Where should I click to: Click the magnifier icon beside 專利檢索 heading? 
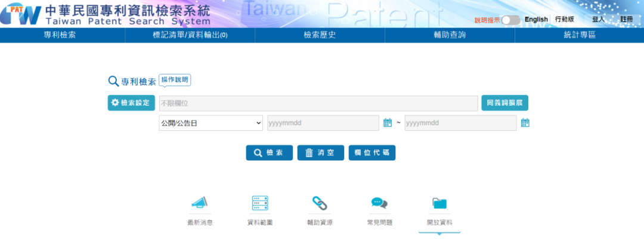point(113,81)
